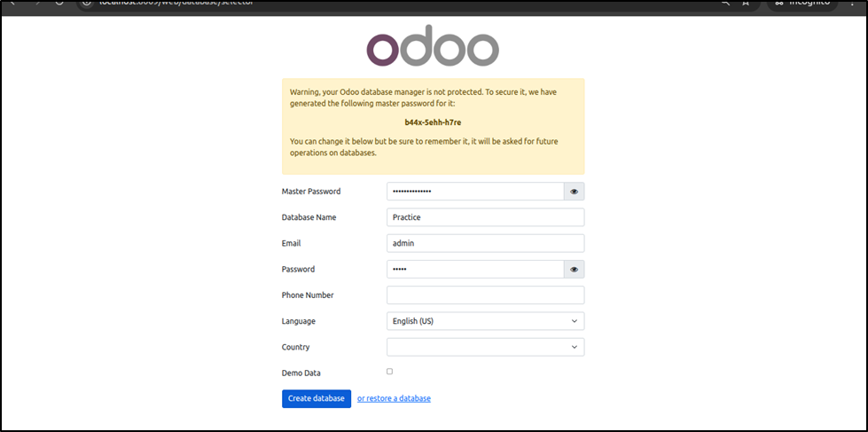This screenshot has height=432, width=868.
Task: Open the Language dropdown
Action: click(x=485, y=321)
